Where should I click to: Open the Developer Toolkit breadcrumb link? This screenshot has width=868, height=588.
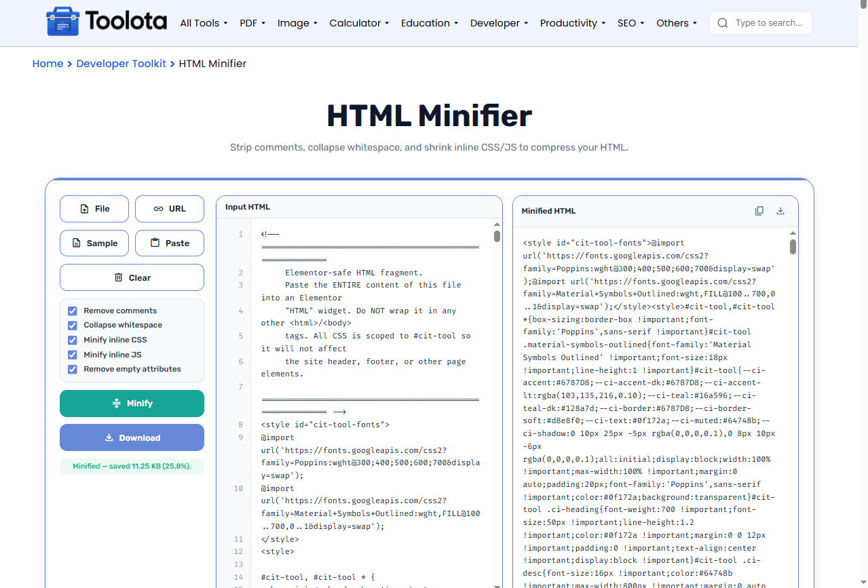tap(121, 64)
